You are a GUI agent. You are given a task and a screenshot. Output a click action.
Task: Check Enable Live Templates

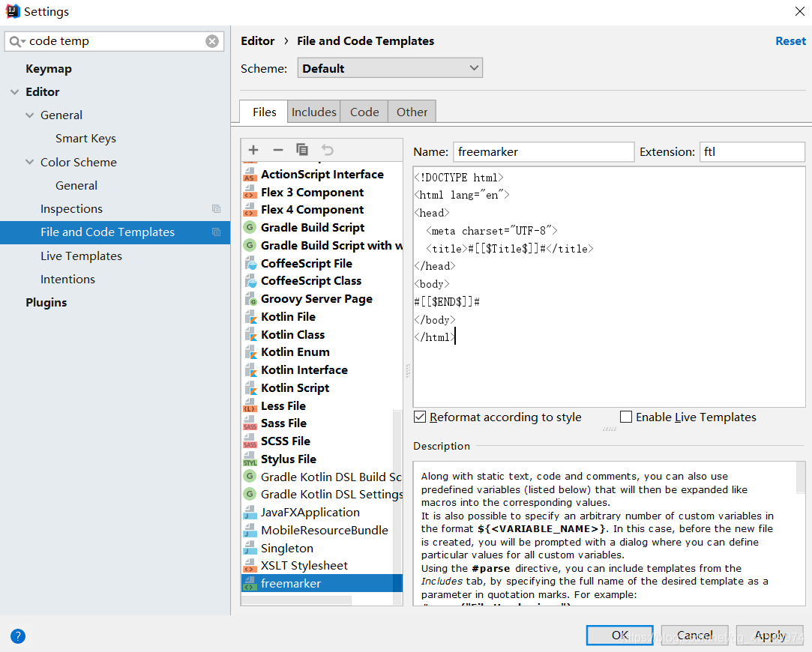[x=626, y=417]
